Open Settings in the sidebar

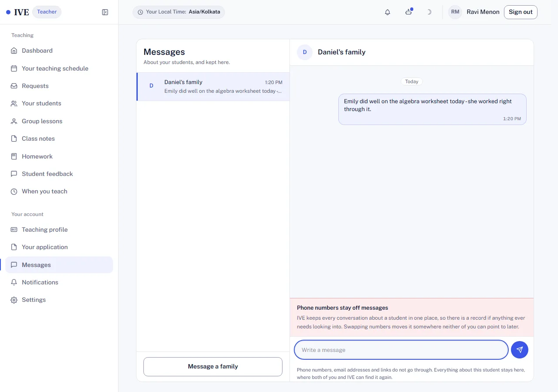pos(59,300)
